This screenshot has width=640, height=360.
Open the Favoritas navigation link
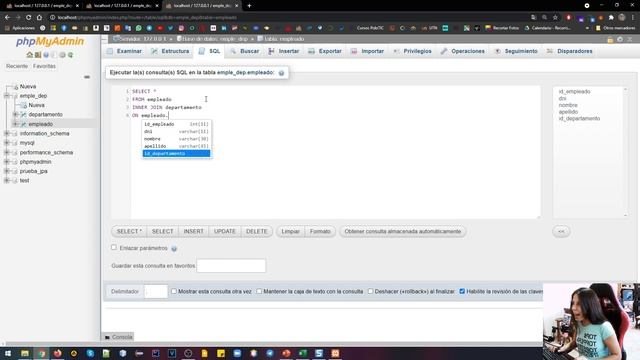44,66
